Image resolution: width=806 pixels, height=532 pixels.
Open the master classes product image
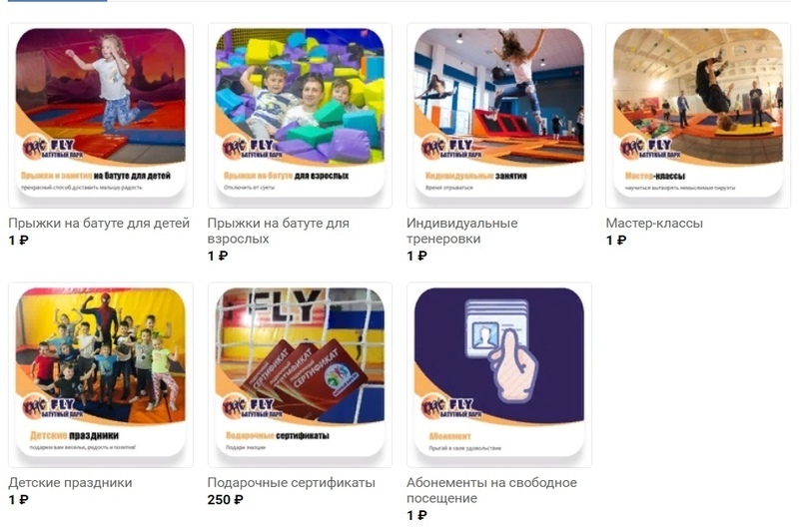pyautogui.click(x=698, y=115)
